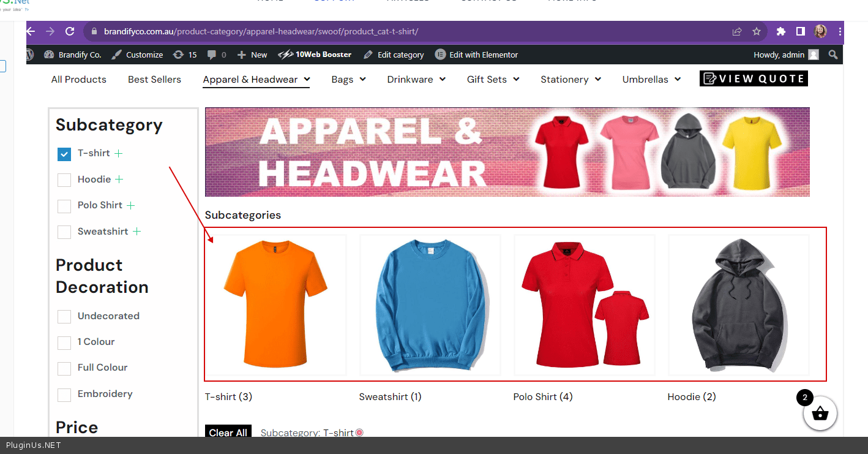Viewport: 868px width, 454px height.
Task: Click the VIEW QUOTE button
Action: tap(754, 78)
